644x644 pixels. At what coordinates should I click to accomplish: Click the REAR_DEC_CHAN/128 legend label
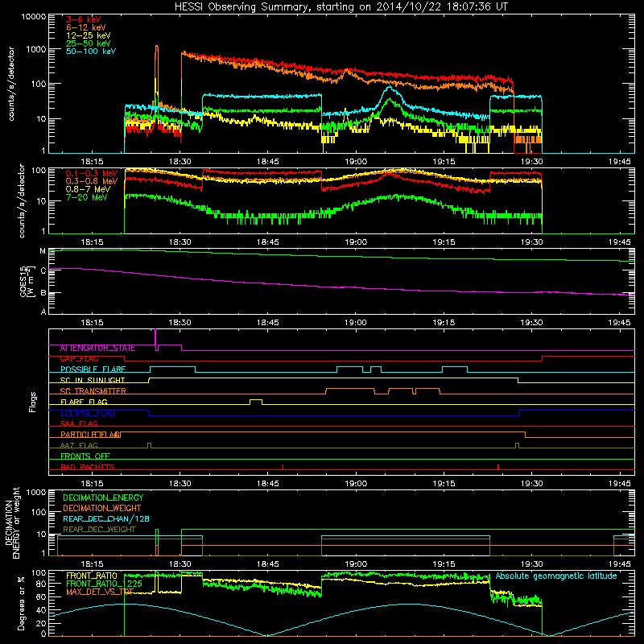pyautogui.click(x=106, y=518)
